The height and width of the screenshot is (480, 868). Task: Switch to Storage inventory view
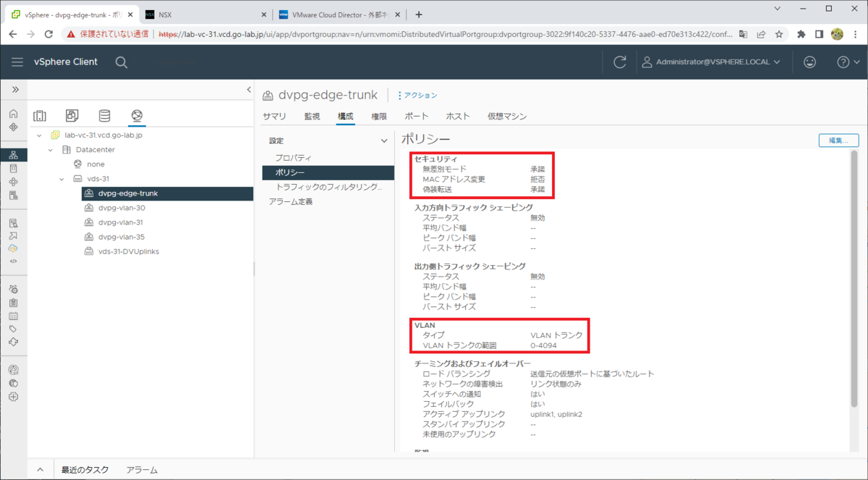pos(105,116)
